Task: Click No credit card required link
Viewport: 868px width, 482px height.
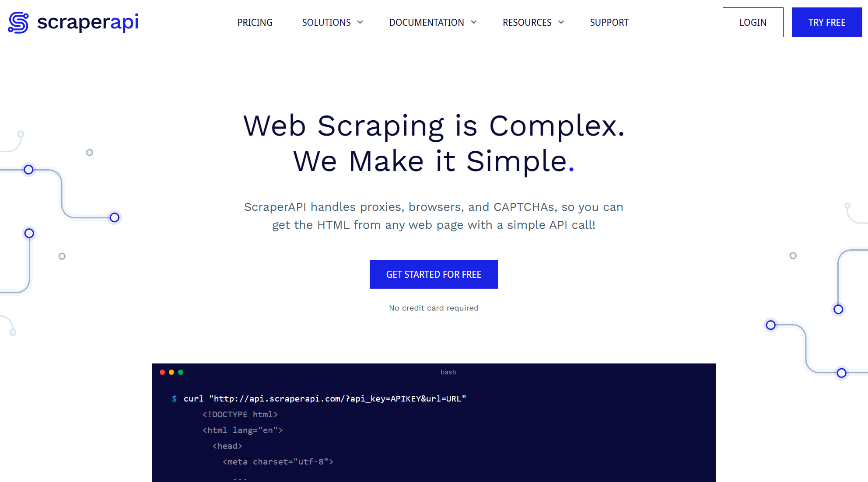Action: point(433,307)
